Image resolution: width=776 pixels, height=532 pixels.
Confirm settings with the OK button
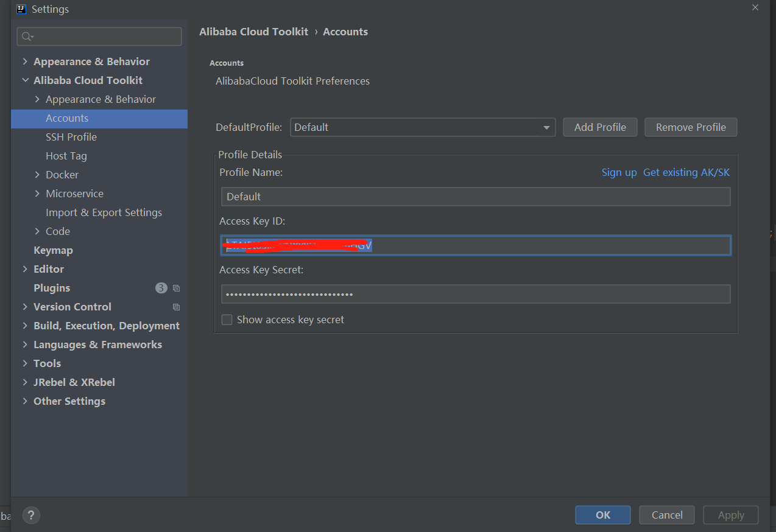(x=603, y=515)
